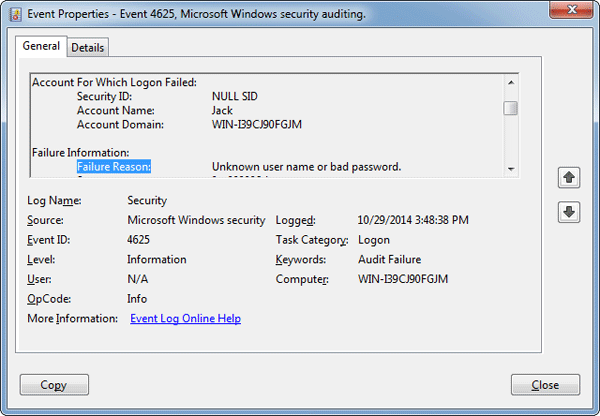
Task: Click the next event down arrow button
Action: (569, 212)
